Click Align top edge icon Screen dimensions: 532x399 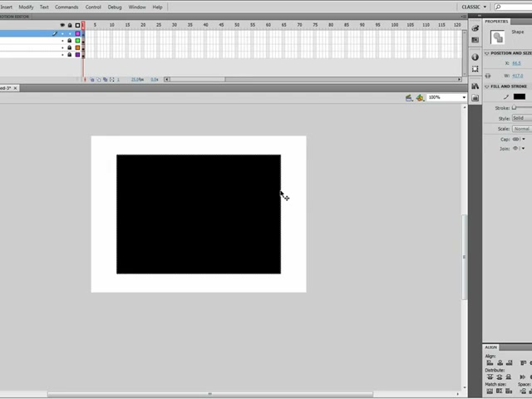point(523,362)
